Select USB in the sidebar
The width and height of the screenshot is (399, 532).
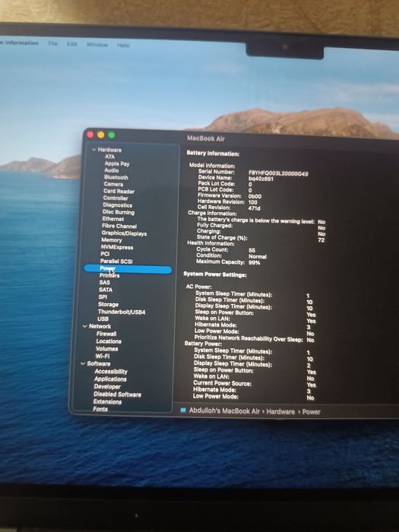click(x=103, y=319)
